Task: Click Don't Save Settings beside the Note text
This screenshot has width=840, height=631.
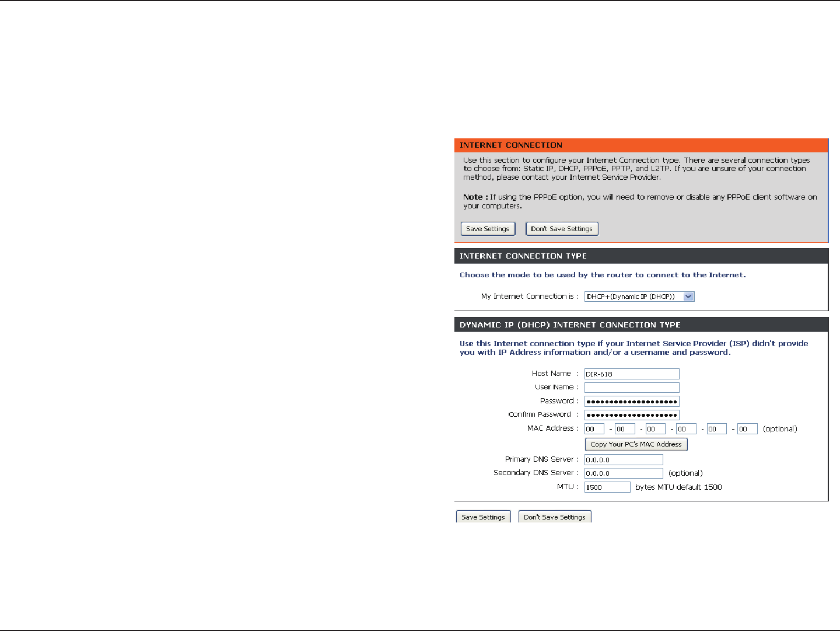Action: click(x=562, y=229)
